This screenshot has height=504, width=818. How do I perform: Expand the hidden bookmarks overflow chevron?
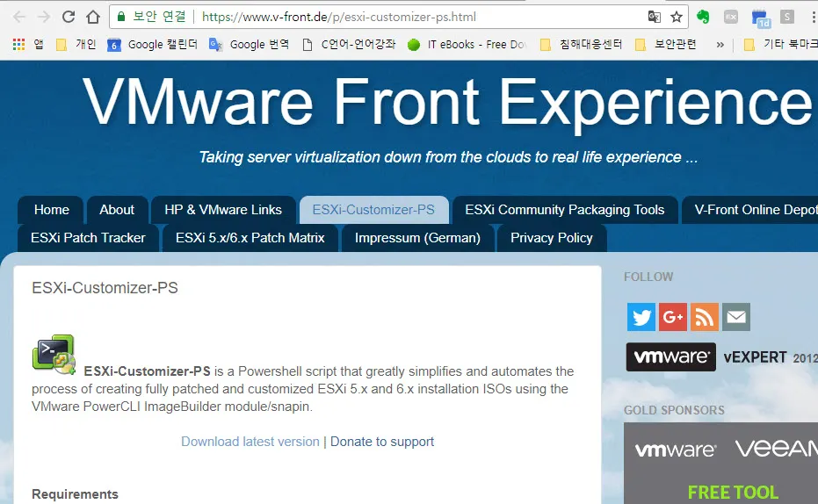(x=720, y=44)
